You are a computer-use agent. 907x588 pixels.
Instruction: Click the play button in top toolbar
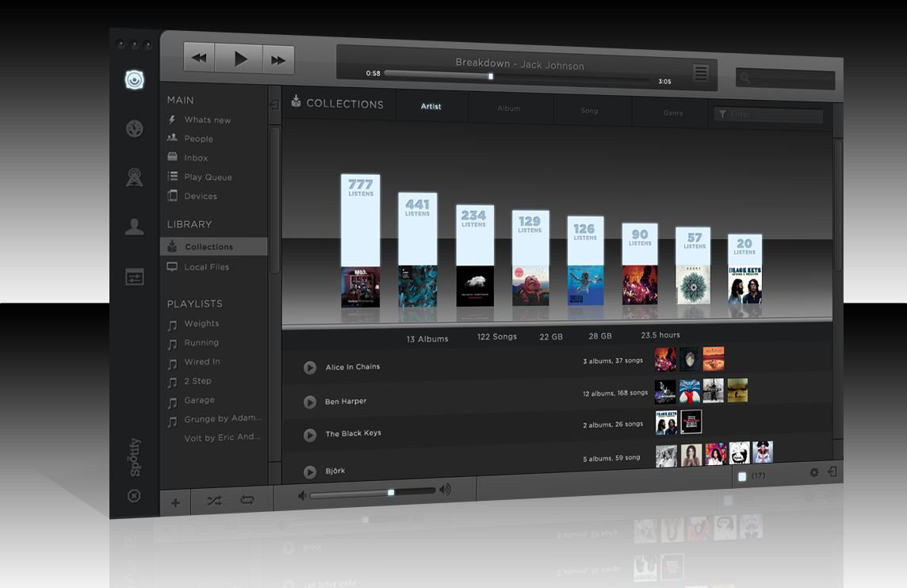(239, 59)
